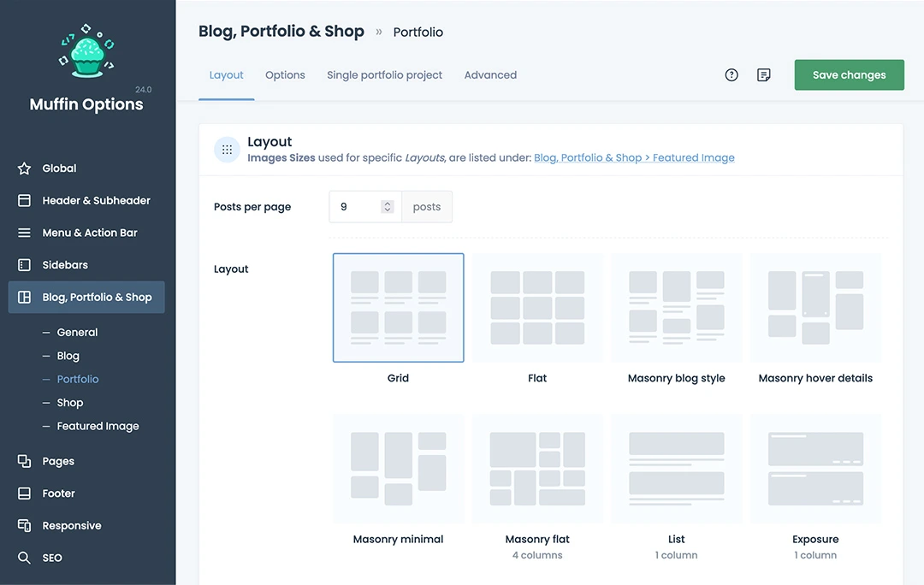Switch to the Options tab

coord(285,75)
